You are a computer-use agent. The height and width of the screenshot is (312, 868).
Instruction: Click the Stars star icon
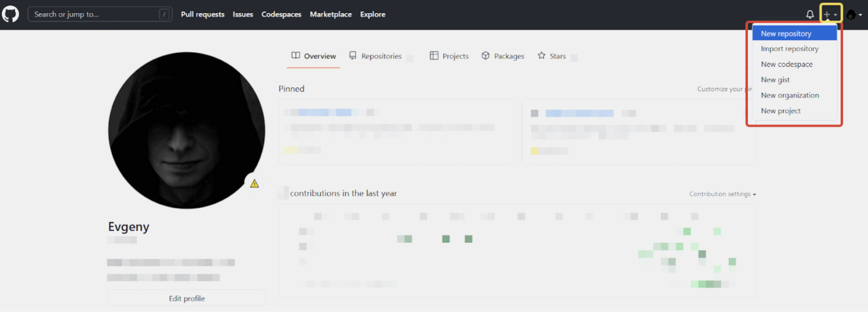click(541, 56)
